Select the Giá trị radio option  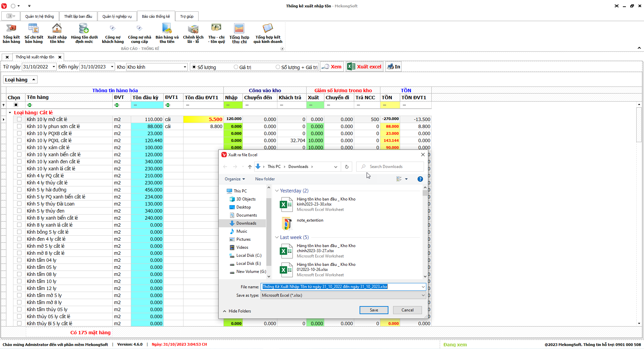236,67
